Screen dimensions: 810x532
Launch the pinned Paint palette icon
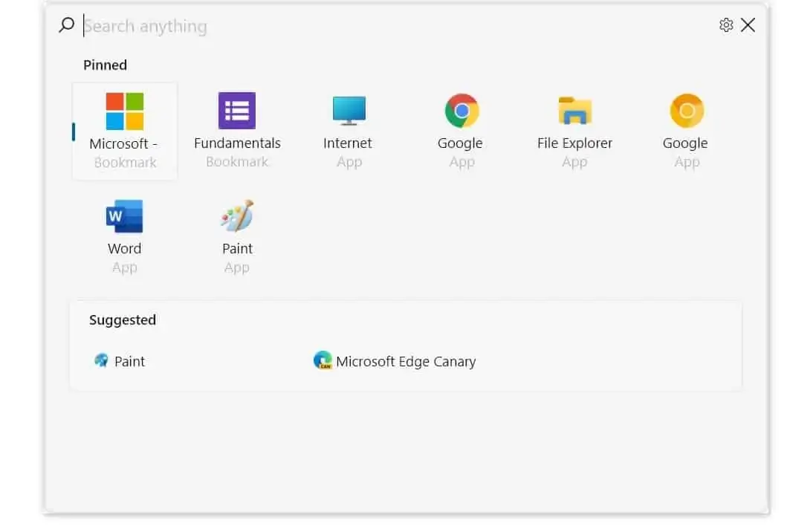[x=237, y=217]
